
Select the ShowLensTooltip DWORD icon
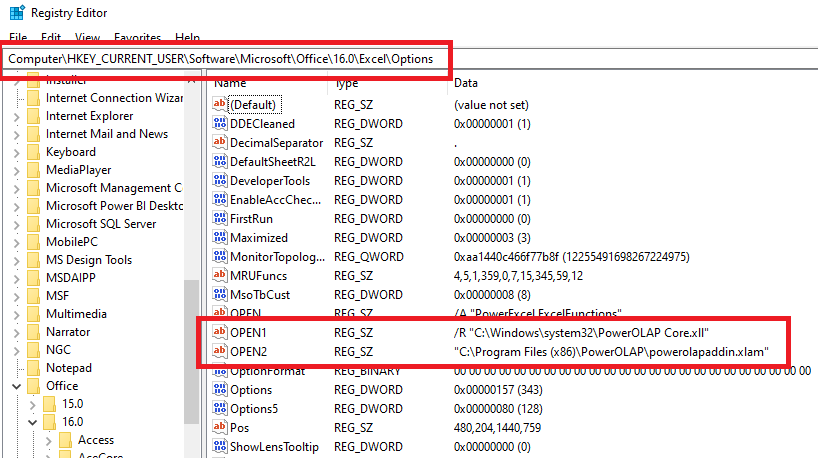point(220,446)
